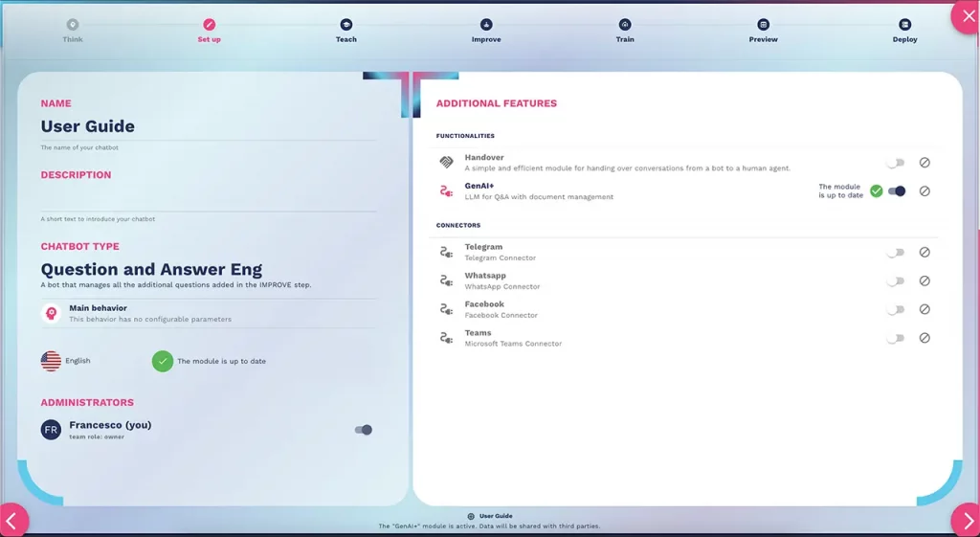Image resolution: width=980 pixels, height=537 pixels.
Task: Click the Facebook connector title
Action: [483, 304]
